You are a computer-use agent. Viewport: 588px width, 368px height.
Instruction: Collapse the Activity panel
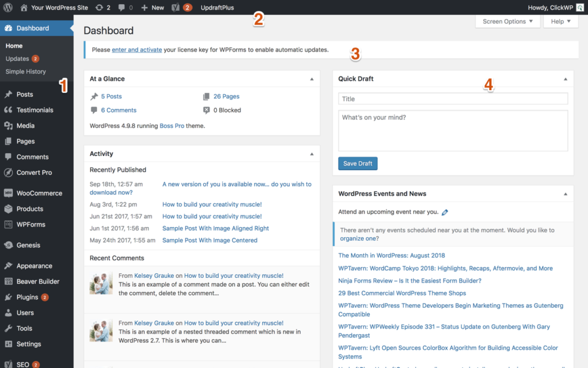312,154
